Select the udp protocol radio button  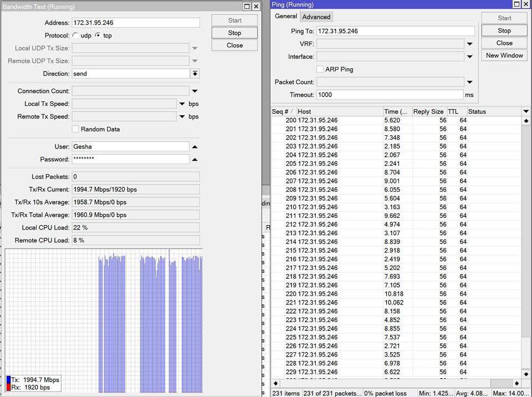point(75,35)
